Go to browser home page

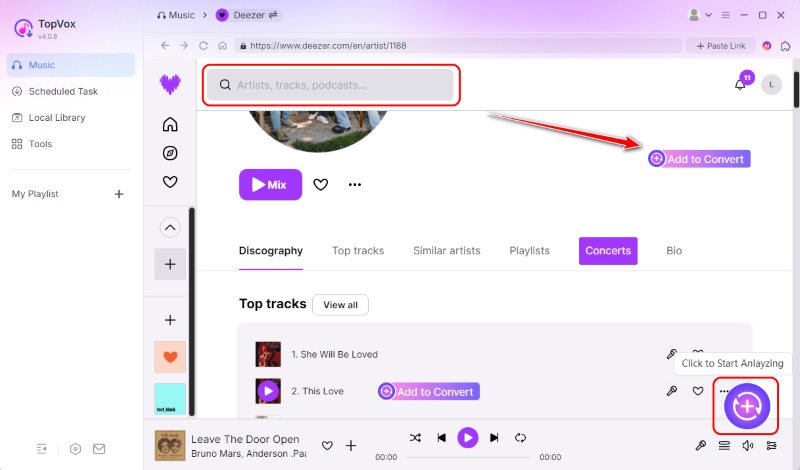tap(222, 45)
